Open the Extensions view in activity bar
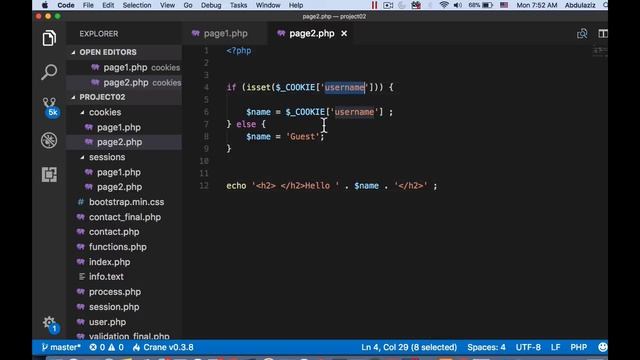The height and width of the screenshot is (360, 640). click(x=49, y=175)
